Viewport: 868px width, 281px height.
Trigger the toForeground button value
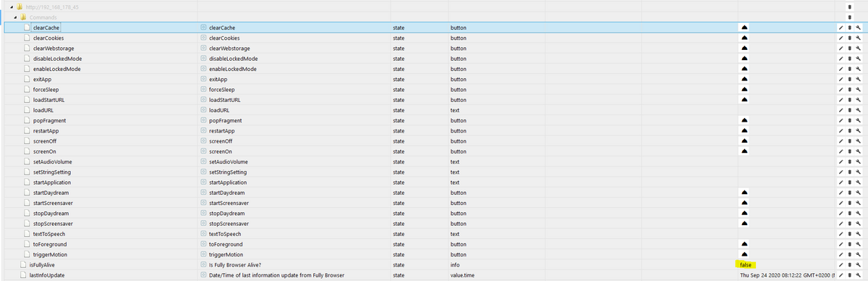click(x=744, y=245)
